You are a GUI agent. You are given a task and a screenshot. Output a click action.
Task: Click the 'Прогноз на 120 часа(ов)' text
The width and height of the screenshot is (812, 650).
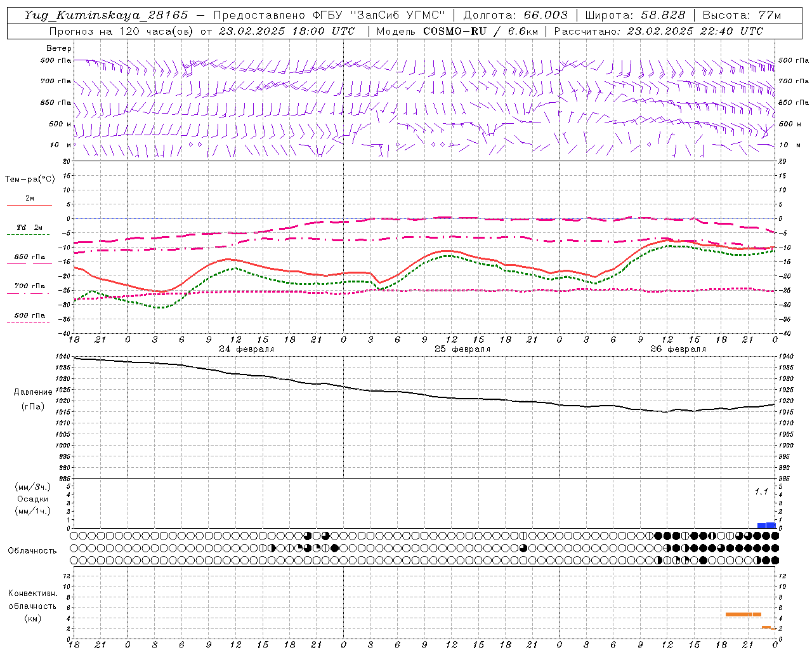click(x=121, y=31)
